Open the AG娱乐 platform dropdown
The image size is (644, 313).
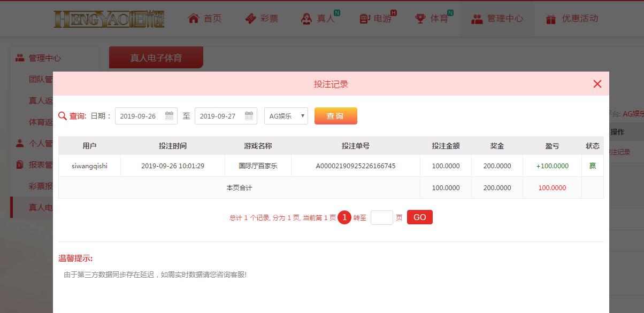click(x=286, y=116)
